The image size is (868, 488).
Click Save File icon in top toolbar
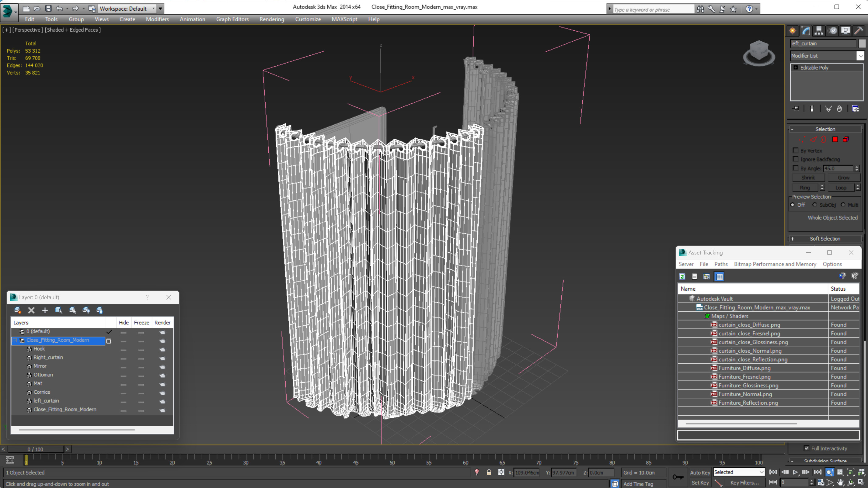pos(48,9)
